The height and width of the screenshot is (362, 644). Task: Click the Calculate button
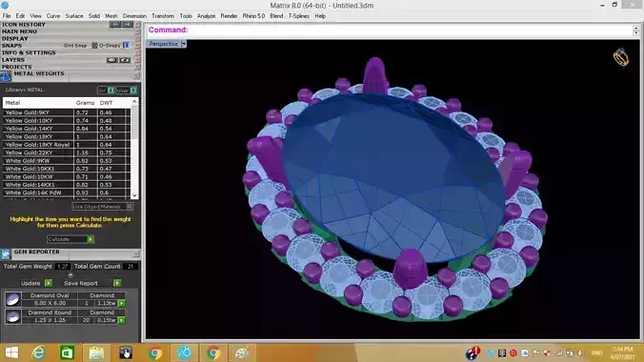[70, 239]
